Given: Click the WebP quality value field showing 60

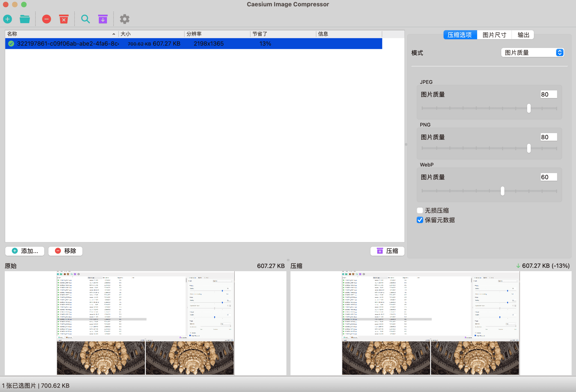Looking at the screenshot, I should [x=549, y=177].
